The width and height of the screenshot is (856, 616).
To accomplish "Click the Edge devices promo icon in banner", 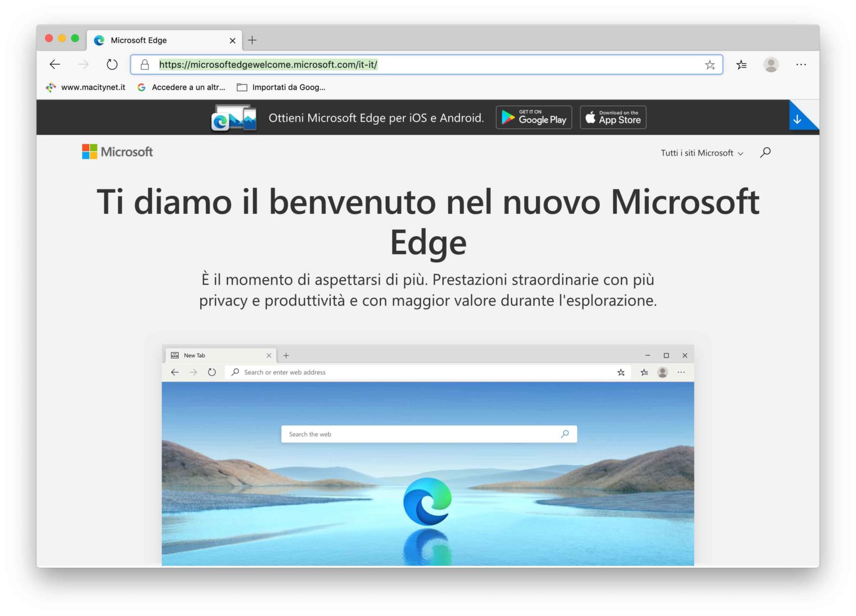I will 234,118.
